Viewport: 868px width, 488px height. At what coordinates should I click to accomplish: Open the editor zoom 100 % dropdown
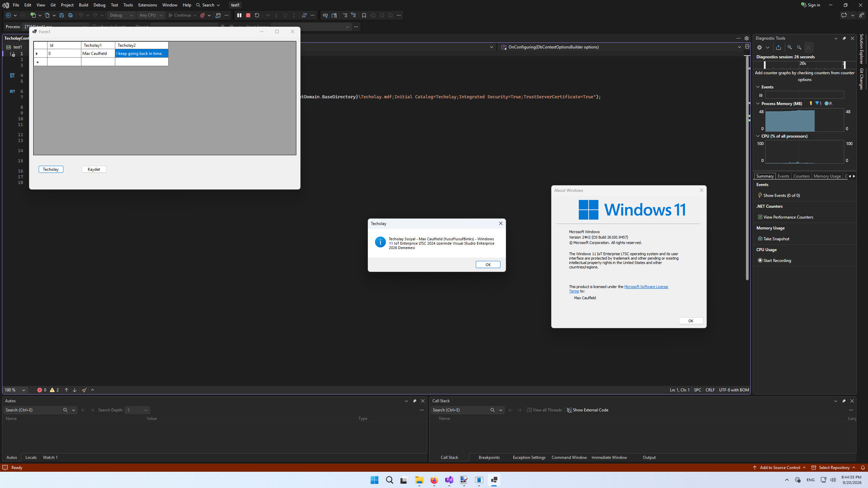(15, 390)
